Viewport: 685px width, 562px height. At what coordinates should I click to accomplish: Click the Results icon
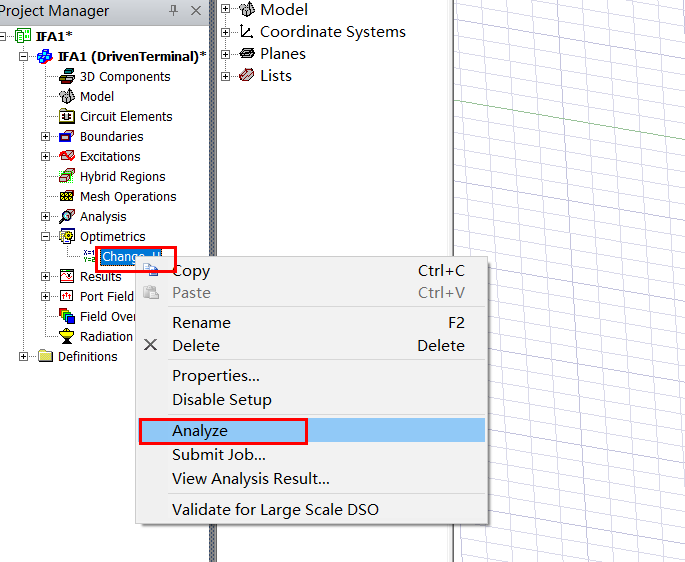click(x=67, y=276)
